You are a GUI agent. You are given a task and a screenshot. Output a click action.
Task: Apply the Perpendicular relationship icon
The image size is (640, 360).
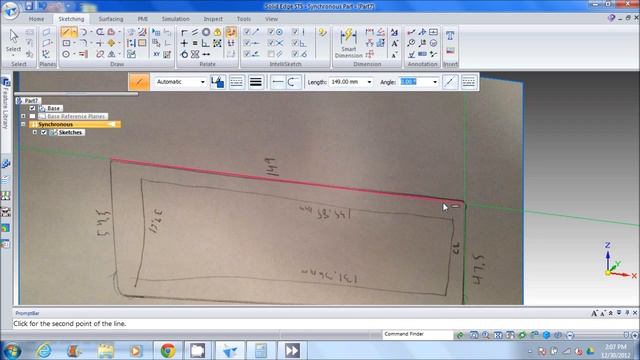206,43
